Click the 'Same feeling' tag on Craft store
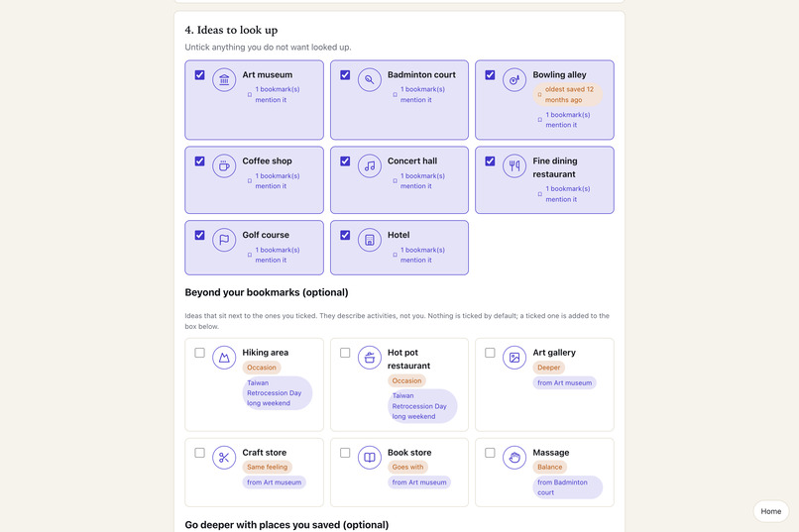799x532 pixels. (x=267, y=467)
